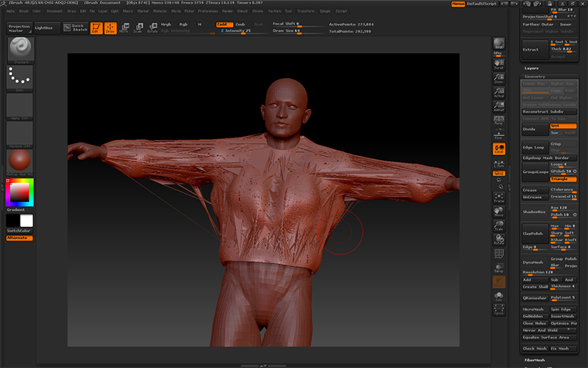Adjust the Z Intensity slider
Viewport: 588px width, 368px height.
pos(243,31)
